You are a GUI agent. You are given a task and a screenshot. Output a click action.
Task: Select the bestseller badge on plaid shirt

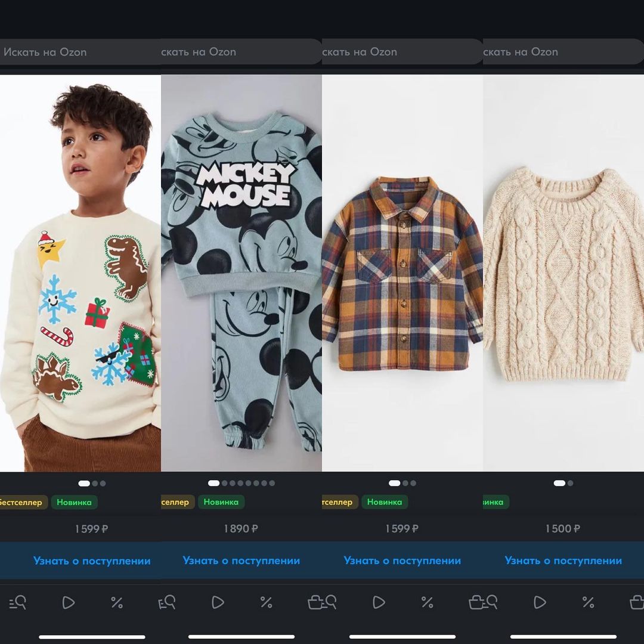pos(340,502)
